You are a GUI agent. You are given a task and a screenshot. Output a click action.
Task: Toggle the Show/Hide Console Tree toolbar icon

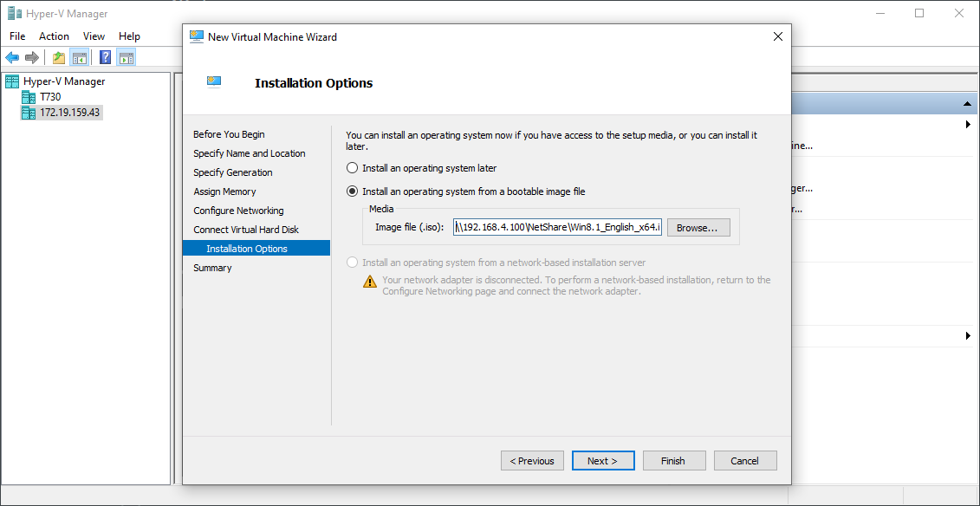click(x=80, y=58)
